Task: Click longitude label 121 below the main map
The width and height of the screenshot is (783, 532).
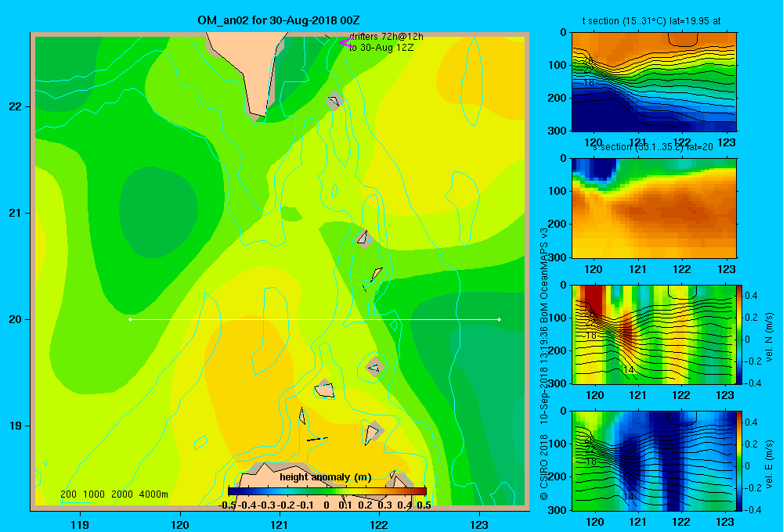Action: click(x=280, y=524)
